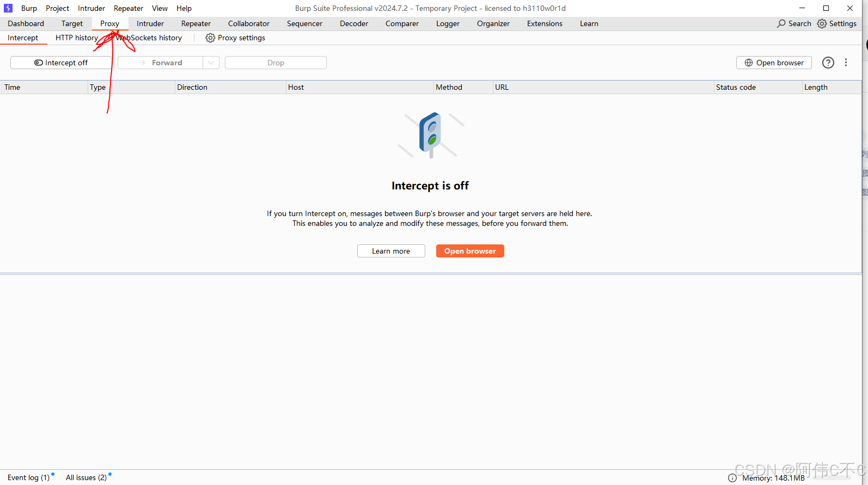Click the Forward button
868x485 pixels.
pyautogui.click(x=160, y=63)
